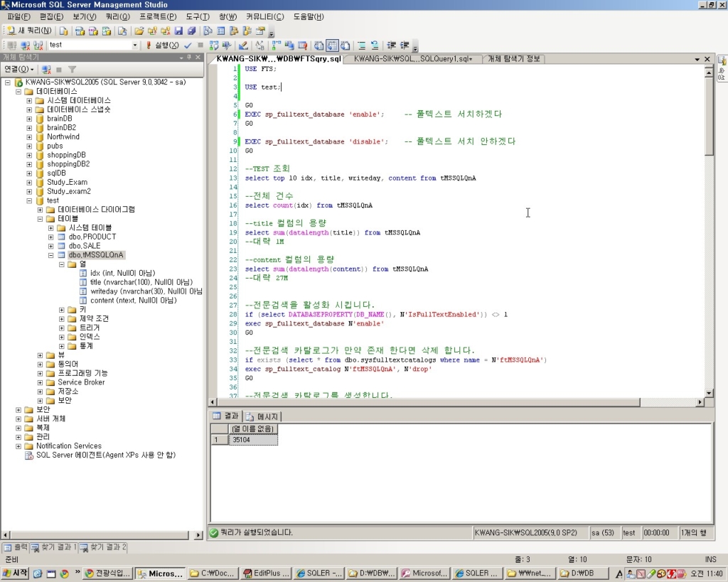Viewport: 728px width, 582px height.
Task: Click the blank new document icon in toolbar
Action: point(63,31)
